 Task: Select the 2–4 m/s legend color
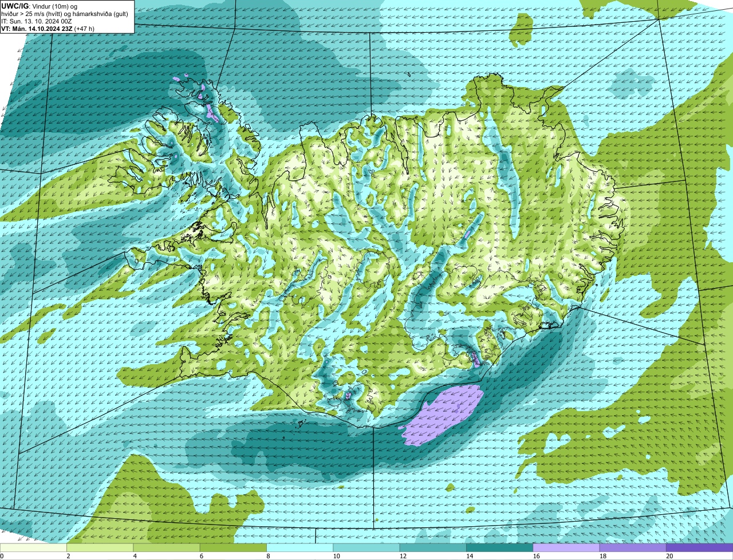[x=100, y=547]
